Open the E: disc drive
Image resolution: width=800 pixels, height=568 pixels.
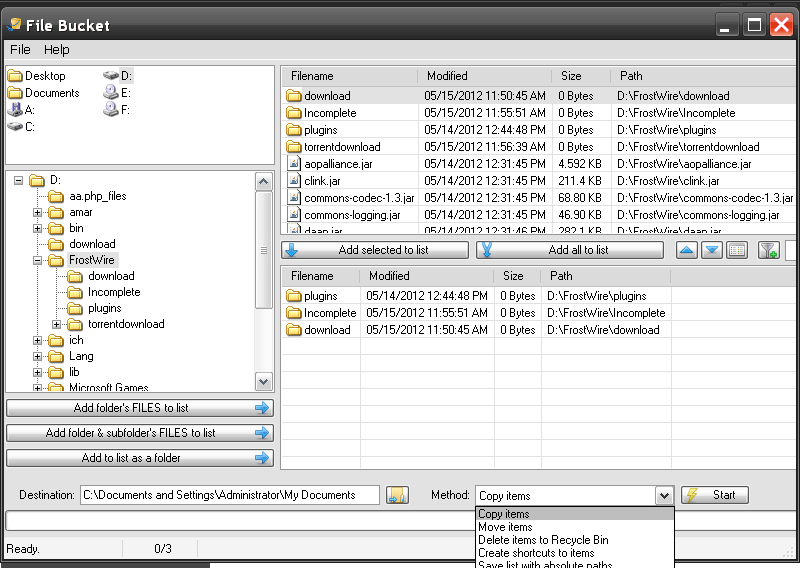tap(111, 93)
